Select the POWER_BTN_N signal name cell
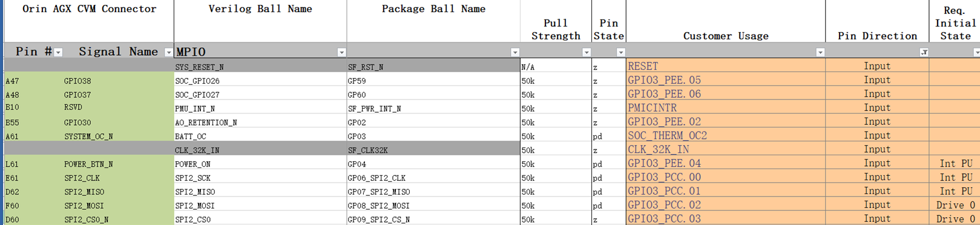980x225 pixels. (x=117, y=164)
